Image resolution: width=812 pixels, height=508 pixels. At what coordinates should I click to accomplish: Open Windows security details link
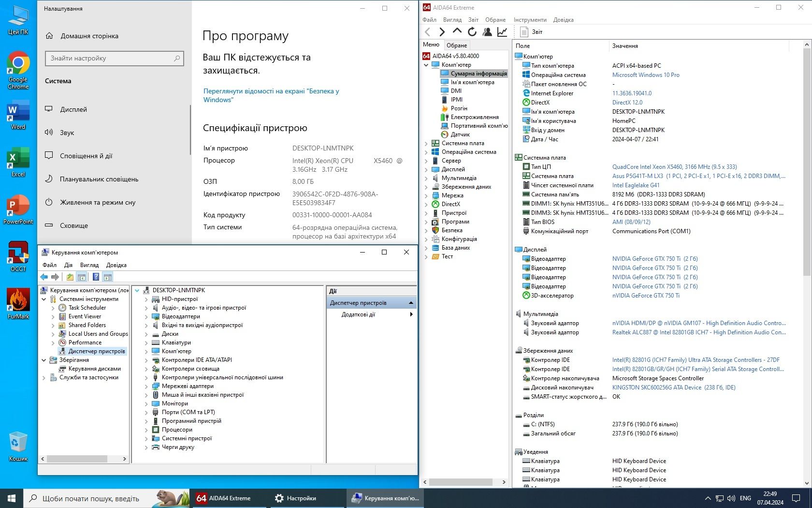click(x=271, y=95)
